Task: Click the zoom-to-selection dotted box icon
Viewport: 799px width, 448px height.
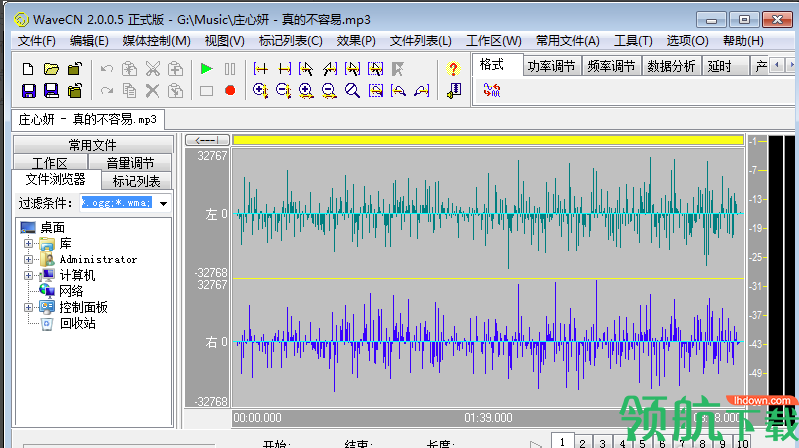Action: click(x=376, y=91)
